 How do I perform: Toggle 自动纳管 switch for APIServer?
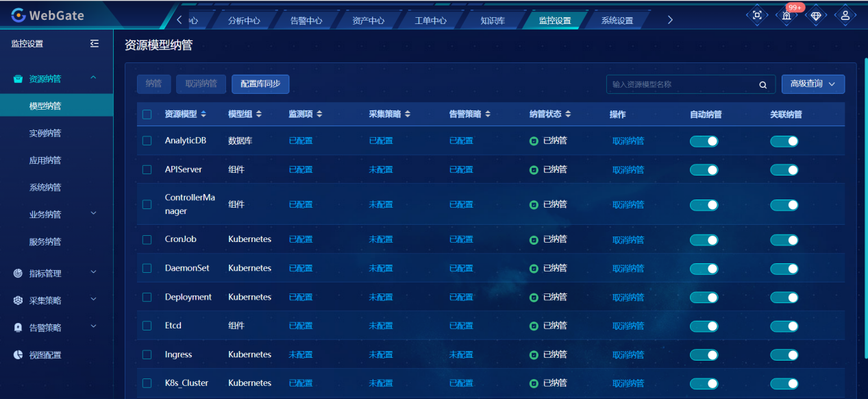704,170
